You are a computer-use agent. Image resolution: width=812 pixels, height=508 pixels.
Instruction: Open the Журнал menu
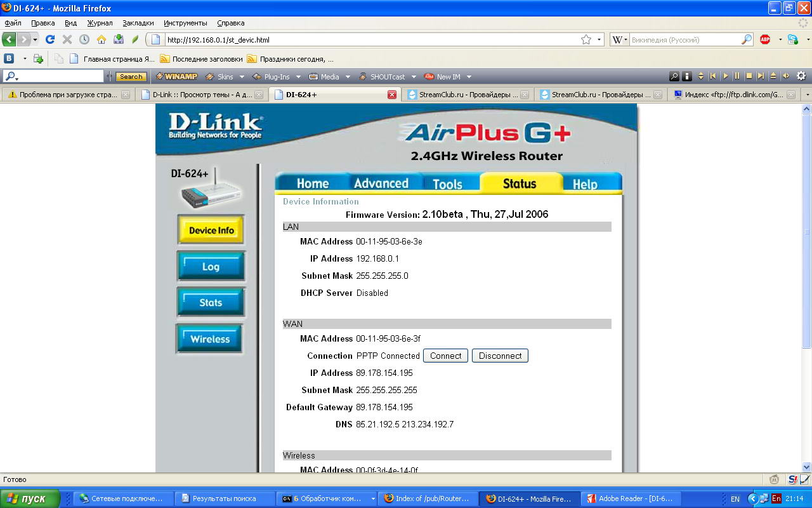coord(100,23)
